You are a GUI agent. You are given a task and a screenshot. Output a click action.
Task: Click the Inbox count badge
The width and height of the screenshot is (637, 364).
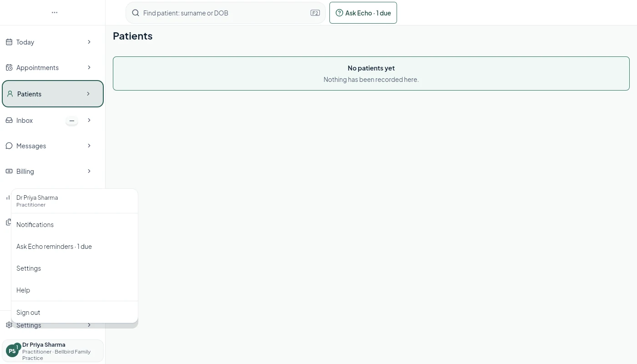[x=71, y=121]
